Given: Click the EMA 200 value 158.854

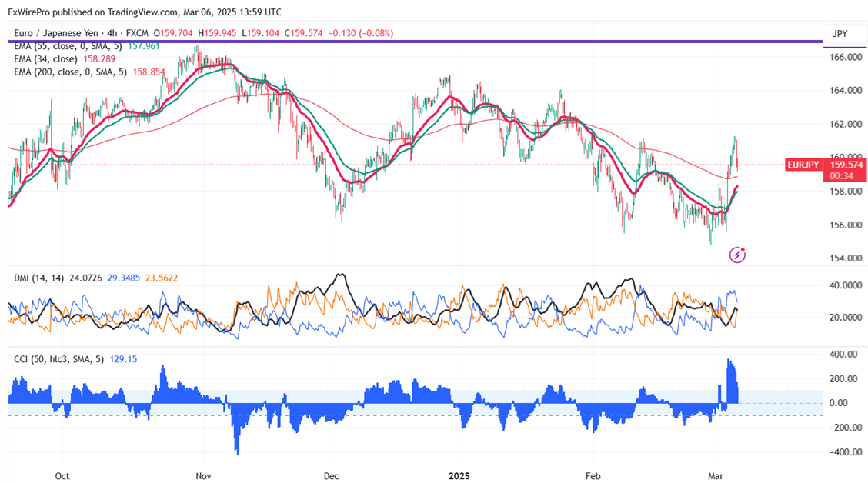Looking at the screenshot, I should (x=149, y=72).
